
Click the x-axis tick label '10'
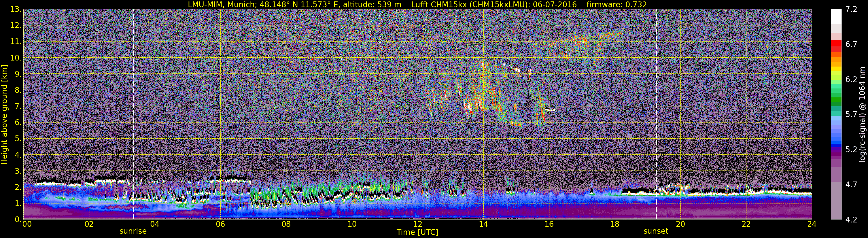352,224
